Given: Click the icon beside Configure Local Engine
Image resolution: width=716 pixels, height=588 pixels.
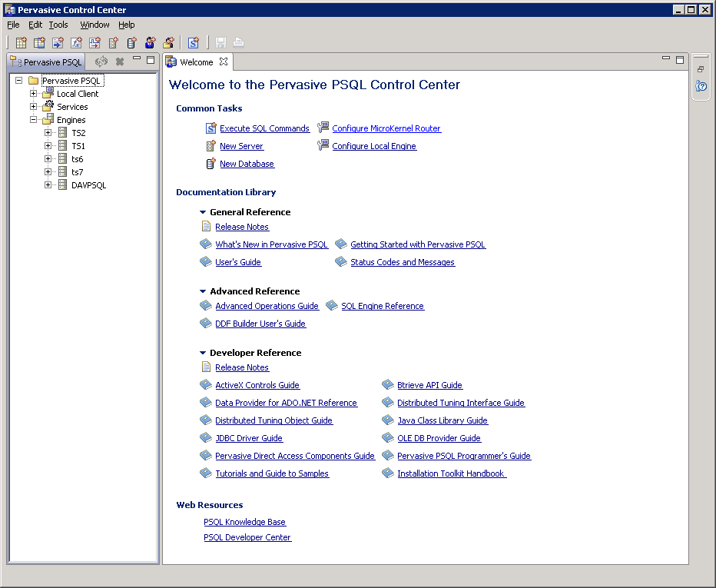Looking at the screenshot, I should click(x=323, y=145).
